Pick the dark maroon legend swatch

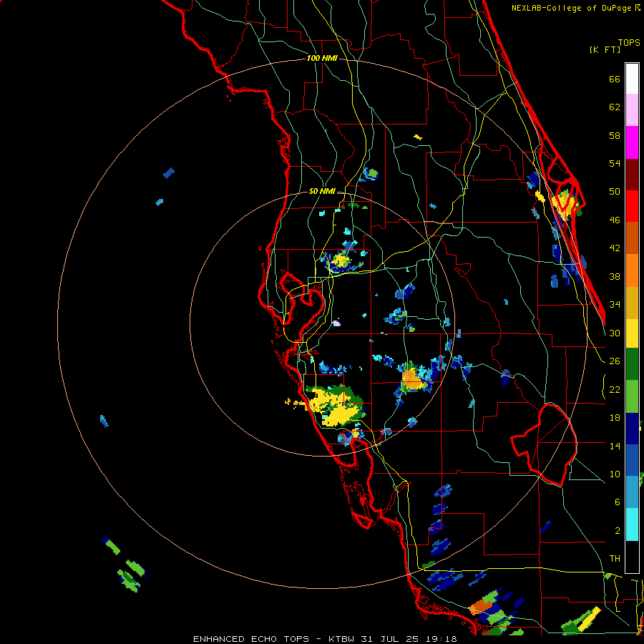[632, 175]
